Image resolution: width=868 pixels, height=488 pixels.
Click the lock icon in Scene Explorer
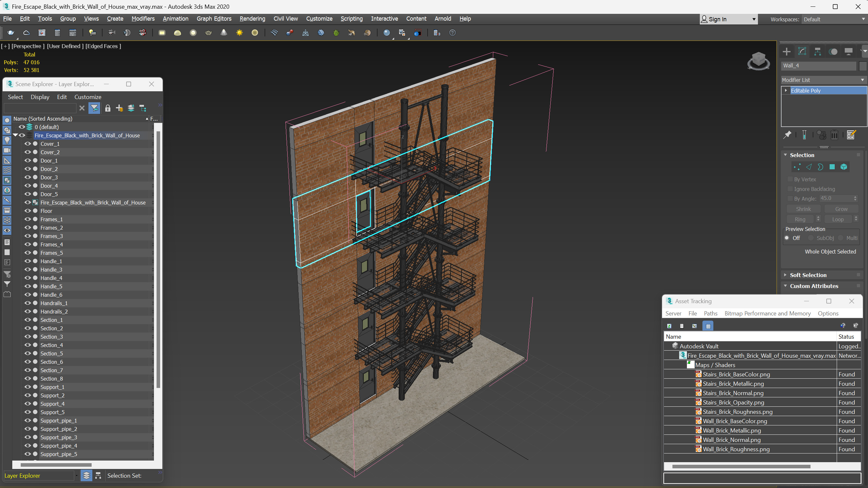point(107,108)
